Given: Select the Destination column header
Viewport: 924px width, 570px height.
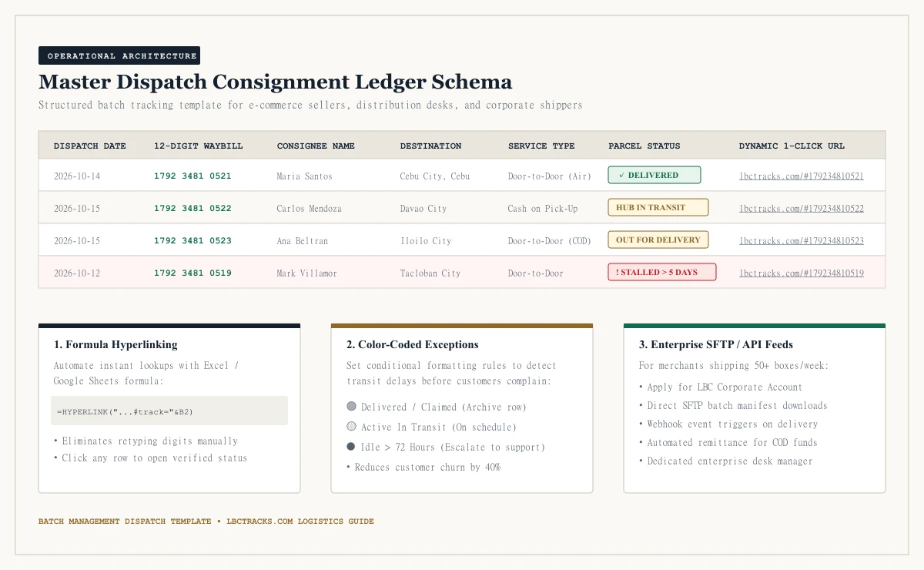Looking at the screenshot, I should 431,146.
